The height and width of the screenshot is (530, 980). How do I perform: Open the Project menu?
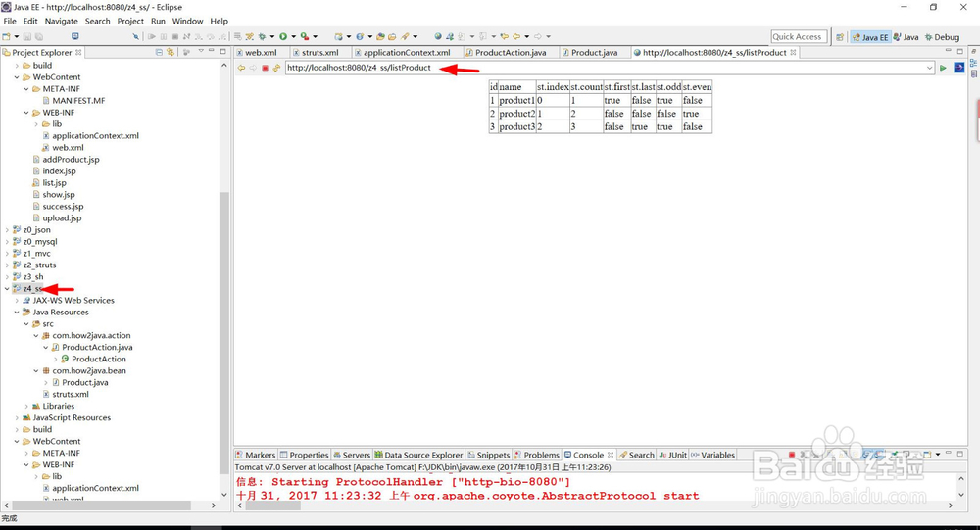(130, 21)
